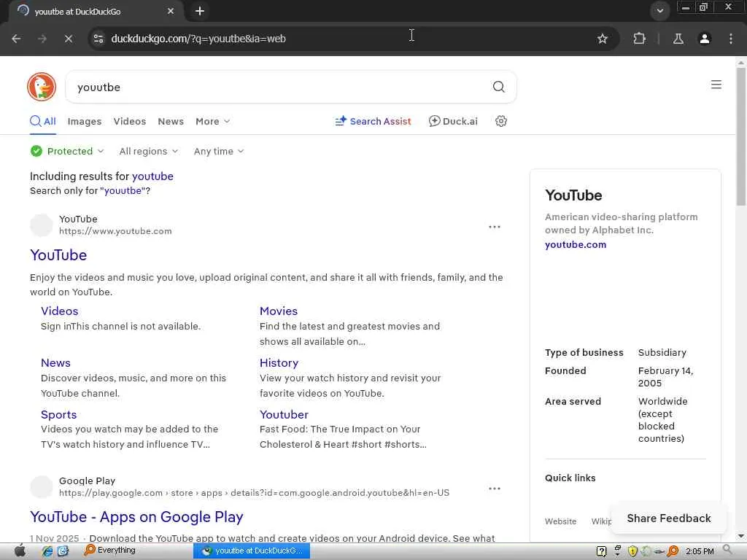Open Chrome Labs flask icon
The image size is (747, 560).
(678, 39)
